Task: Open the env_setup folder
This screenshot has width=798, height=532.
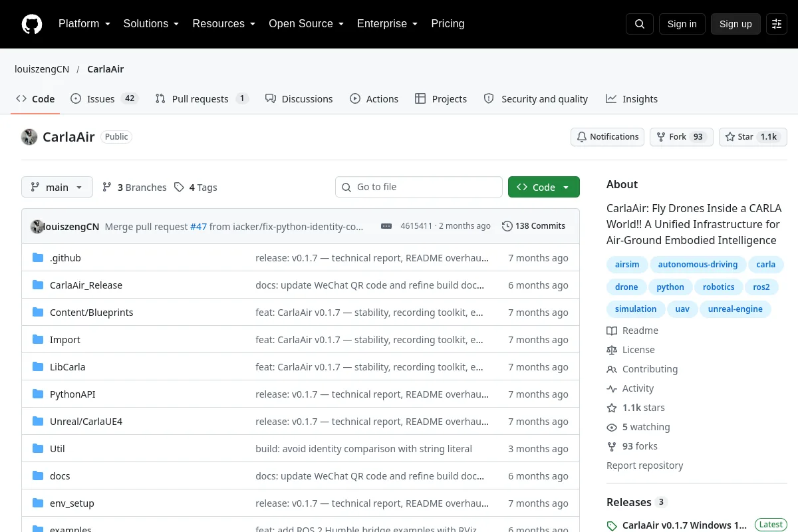Action: [x=72, y=503]
